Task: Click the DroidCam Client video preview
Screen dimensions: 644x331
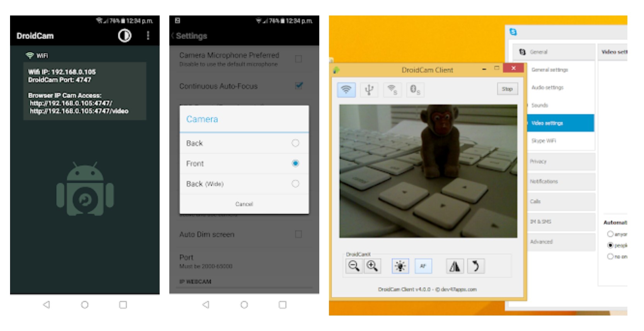Action: coord(428,171)
